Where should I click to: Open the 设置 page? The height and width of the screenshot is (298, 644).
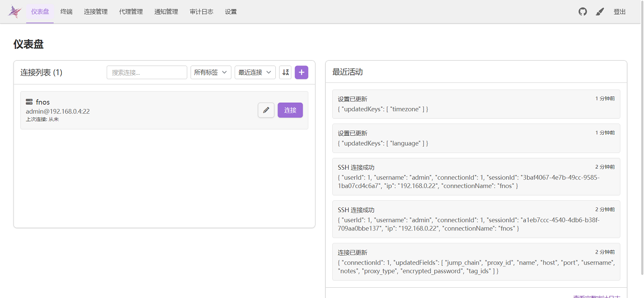(231, 12)
